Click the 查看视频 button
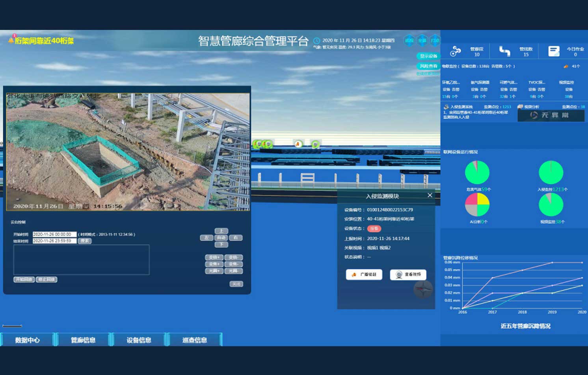This screenshot has width=588, height=375. (408, 274)
